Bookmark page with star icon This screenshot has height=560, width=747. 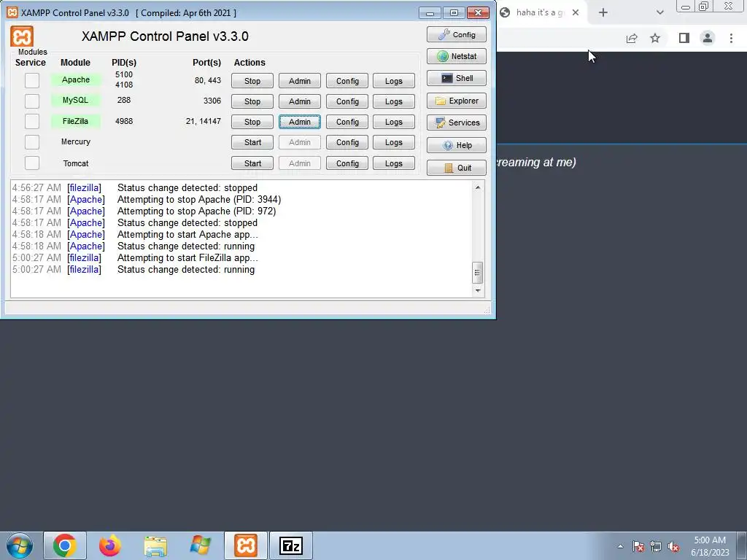pyautogui.click(x=655, y=38)
